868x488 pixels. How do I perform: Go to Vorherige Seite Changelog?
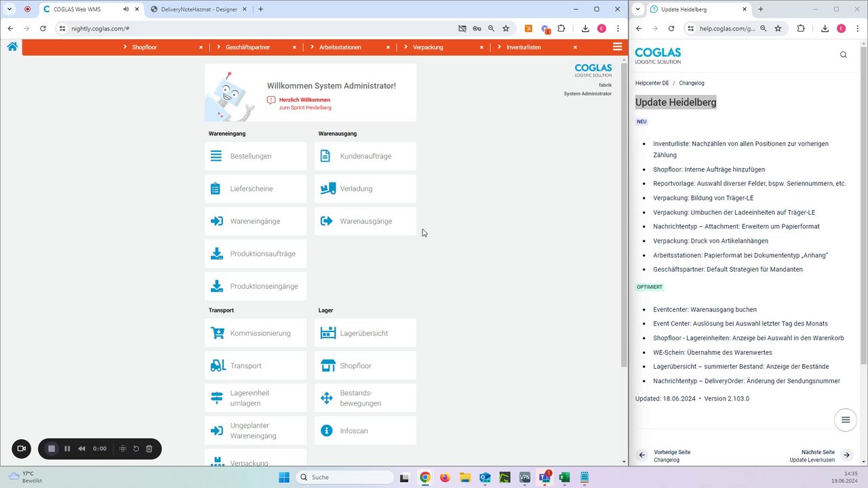click(x=665, y=455)
